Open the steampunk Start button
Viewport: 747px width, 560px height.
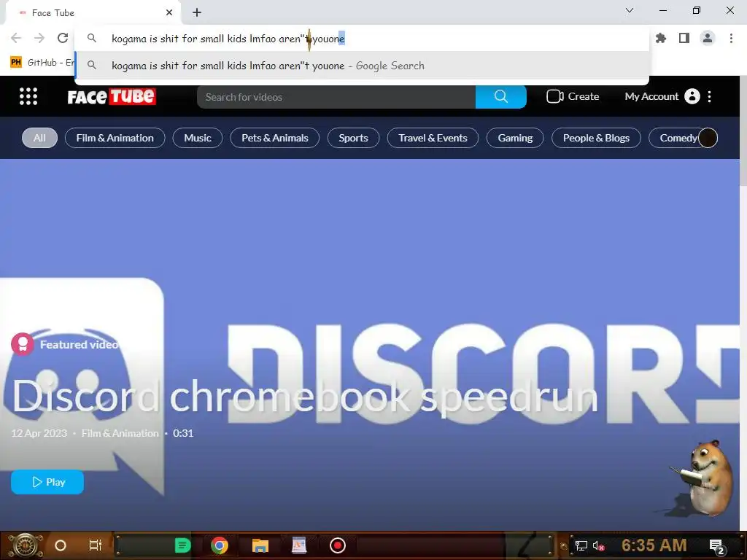(x=25, y=545)
